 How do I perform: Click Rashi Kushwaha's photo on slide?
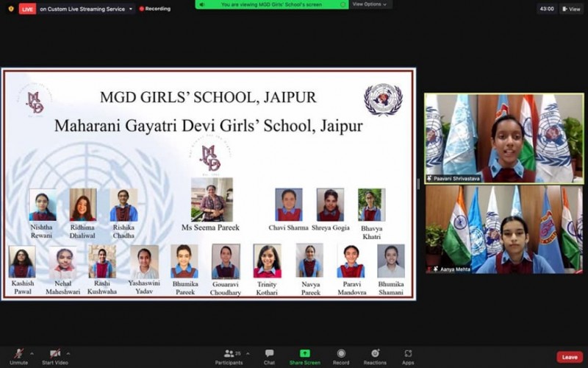tap(102, 261)
